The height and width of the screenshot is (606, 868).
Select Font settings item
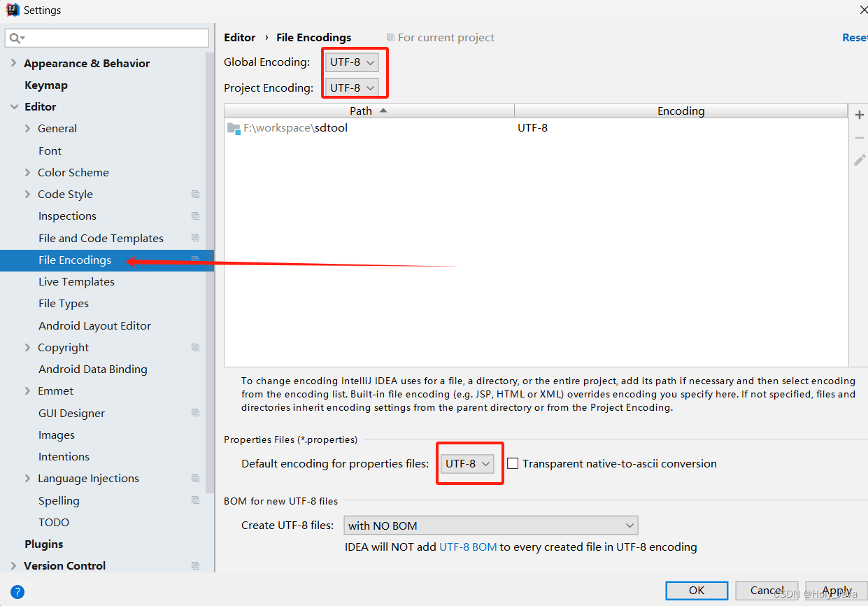[x=50, y=150]
